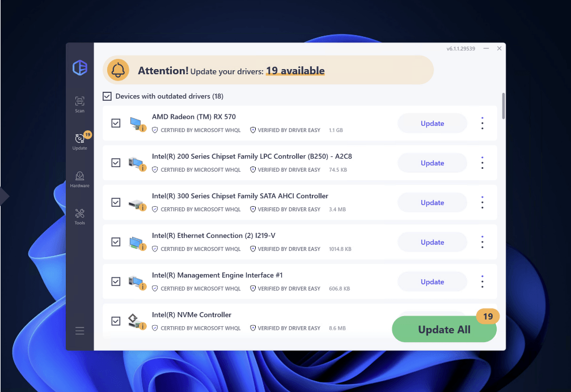Click WHQL certified badge for NVMe Controller

pos(196,329)
